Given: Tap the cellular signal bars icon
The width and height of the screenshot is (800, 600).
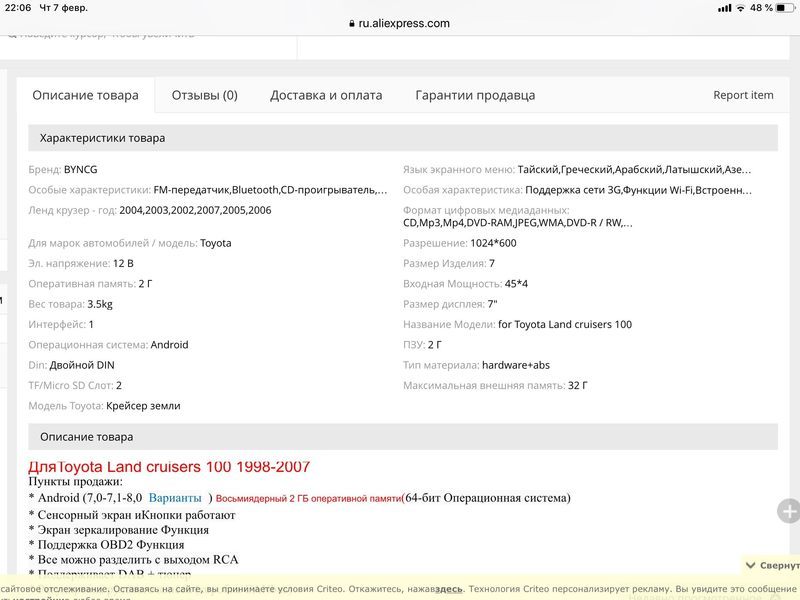Looking at the screenshot, I should coord(724,8).
